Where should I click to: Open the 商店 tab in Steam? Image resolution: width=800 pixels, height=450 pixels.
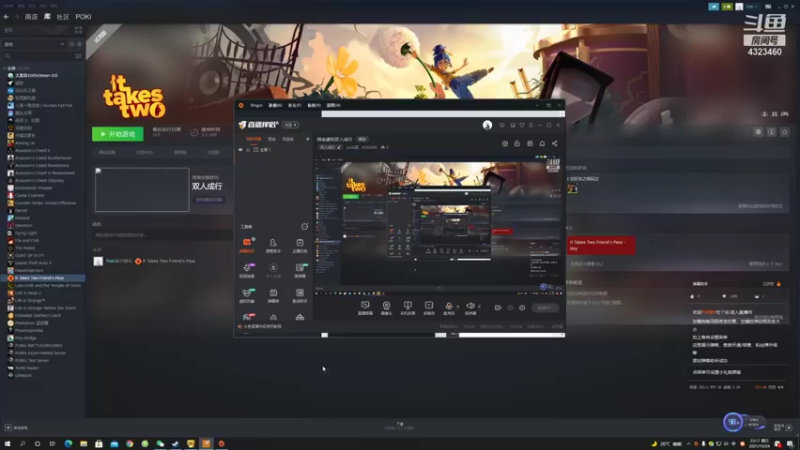click(x=31, y=17)
